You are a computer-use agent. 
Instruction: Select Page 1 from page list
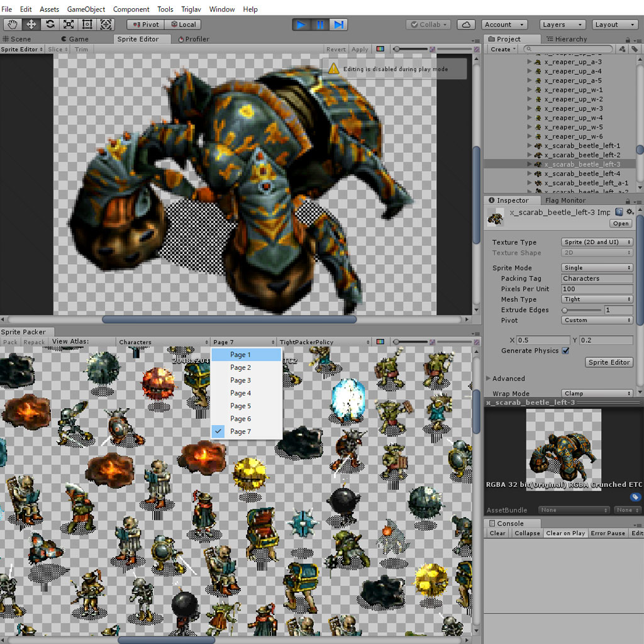click(x=247, y=355)
